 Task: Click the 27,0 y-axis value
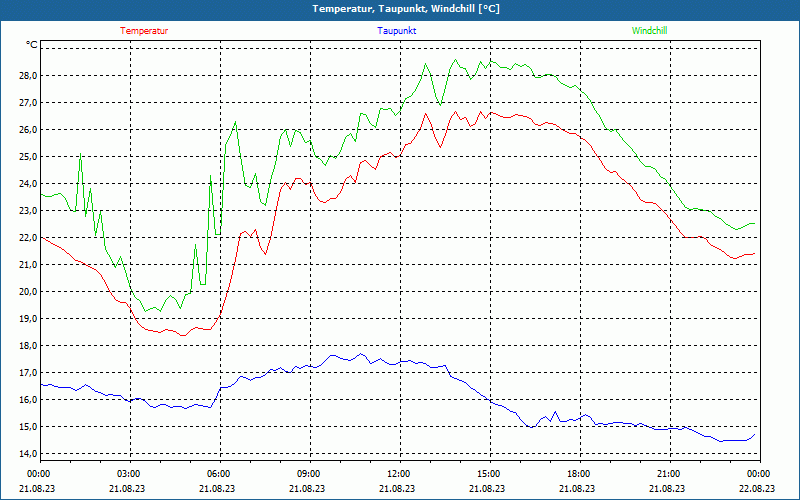coord(28,103)
